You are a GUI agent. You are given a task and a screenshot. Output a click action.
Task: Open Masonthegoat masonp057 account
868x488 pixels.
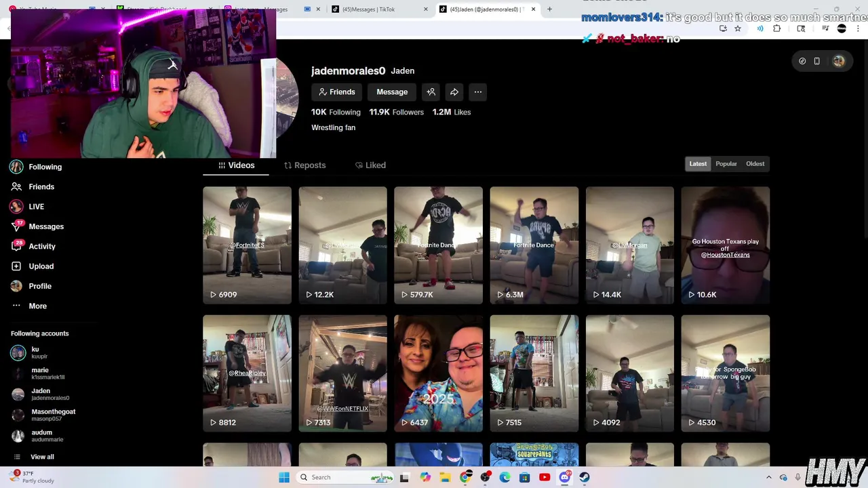click(43, 415)
